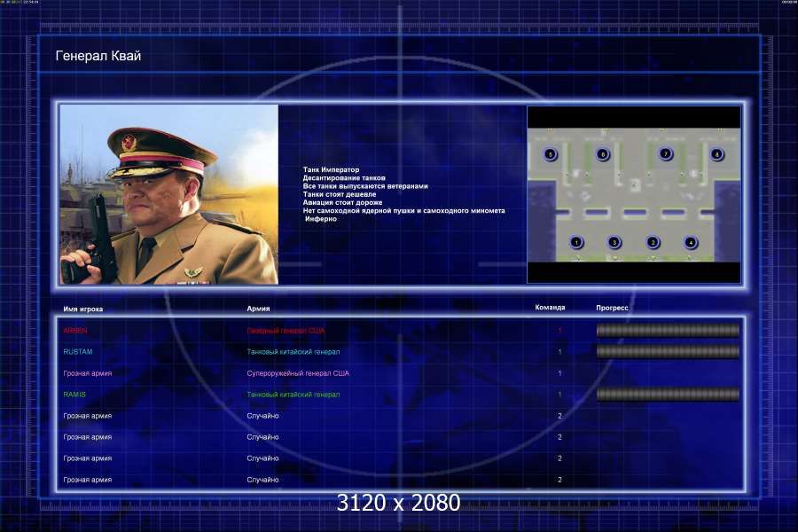798x532 pixels.
Task: Click start position 6 on the map preview
Action: coord(603,154)
